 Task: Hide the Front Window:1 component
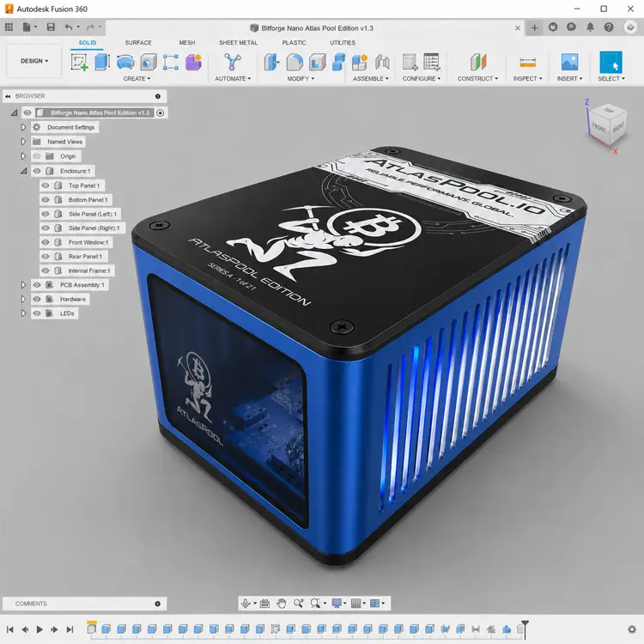46,242
